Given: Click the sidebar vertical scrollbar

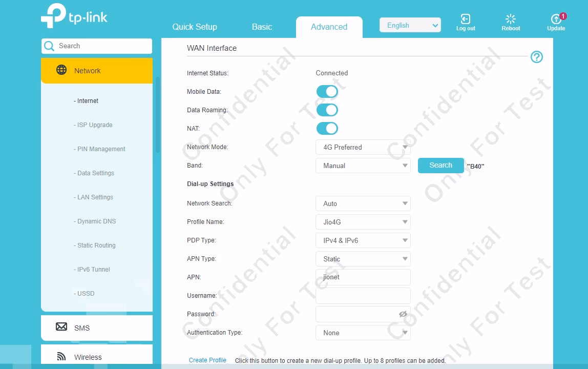Looking at the screenshot, I should [158, 114].
